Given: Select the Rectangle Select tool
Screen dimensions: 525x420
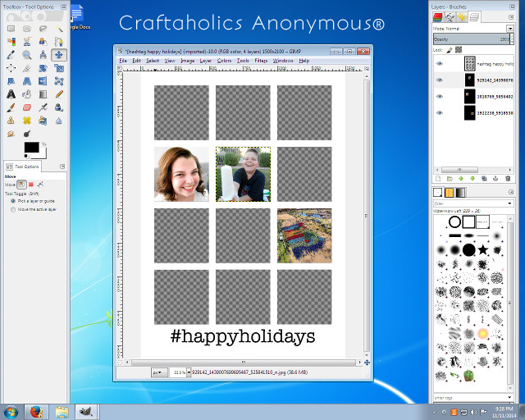Looking at the screenshot, I should click(11, 29).
